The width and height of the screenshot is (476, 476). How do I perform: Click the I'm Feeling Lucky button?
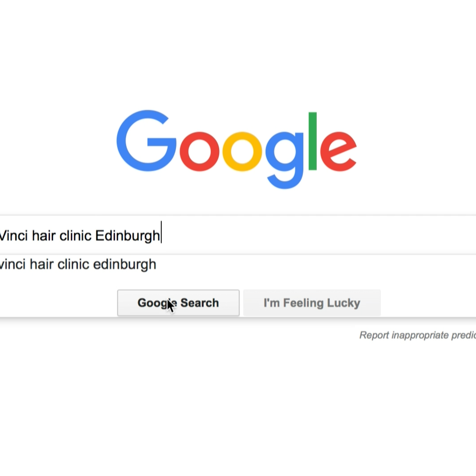[312, 303]
